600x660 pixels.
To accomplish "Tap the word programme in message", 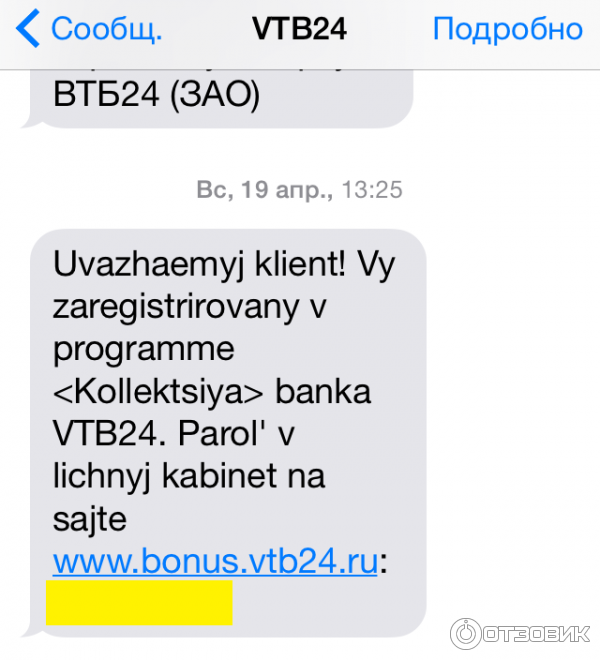I will (x=144, y=351).
